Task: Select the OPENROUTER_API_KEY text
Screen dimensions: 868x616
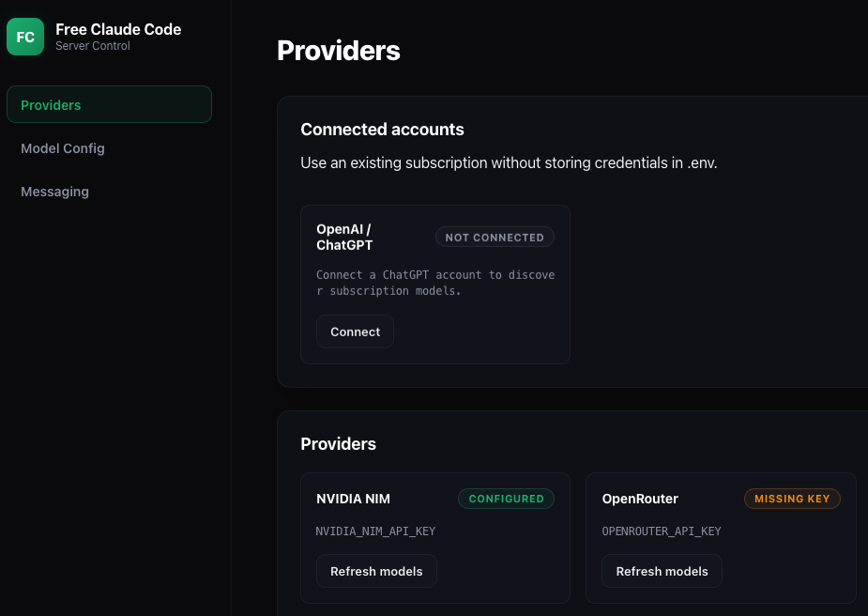Action: [x=662, y=531]
